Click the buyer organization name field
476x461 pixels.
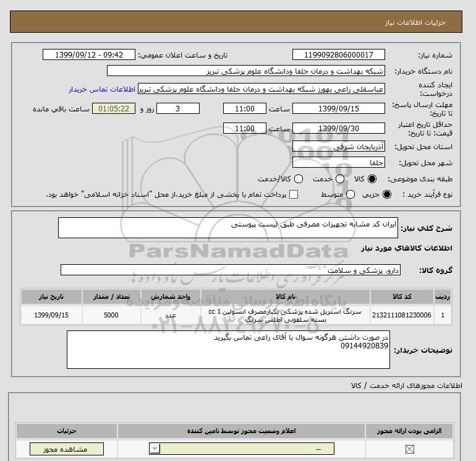[x=246, y=71]
